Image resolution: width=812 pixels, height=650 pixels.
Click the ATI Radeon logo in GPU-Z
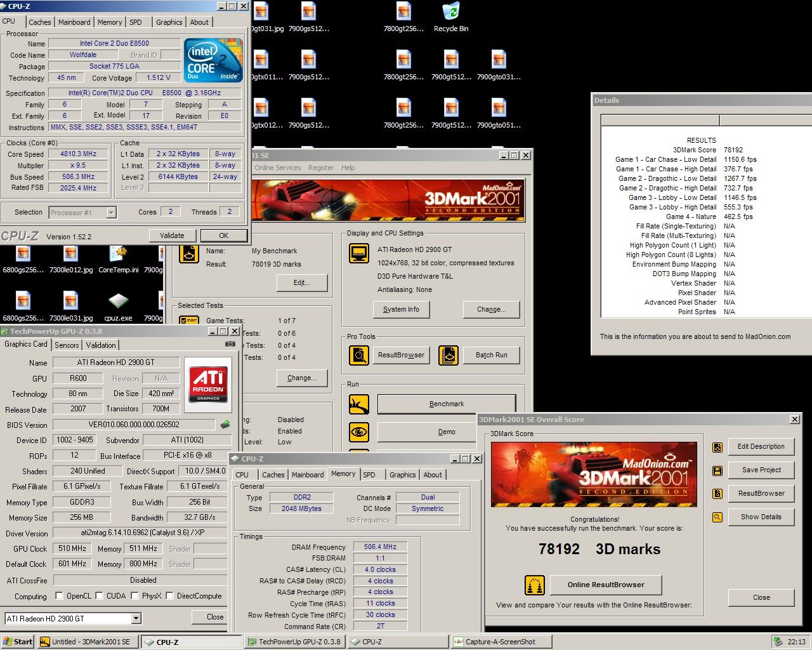click(x=208, y=383)
